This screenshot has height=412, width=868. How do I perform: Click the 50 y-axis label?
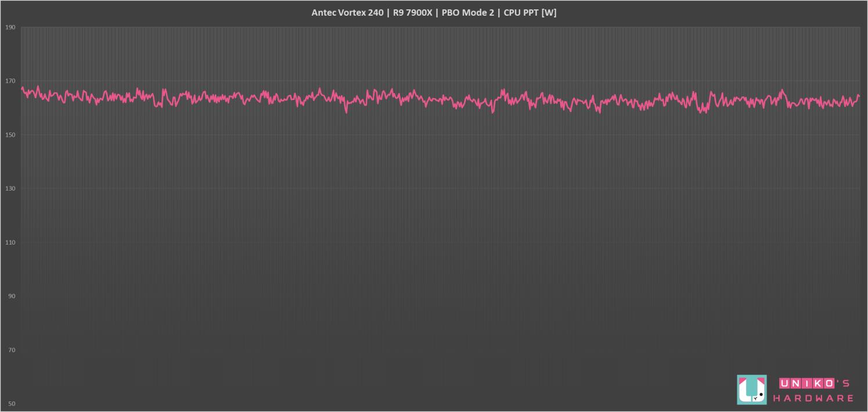pyautogui.click(x=11, y=404)
